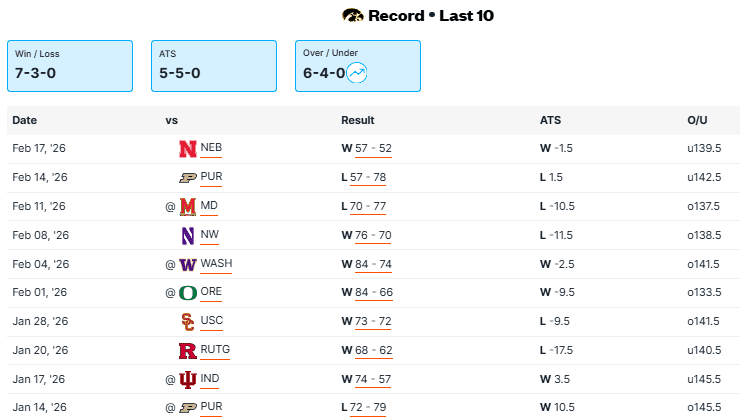
Task: Click the Washington team logo
Action: coord(187,265)
